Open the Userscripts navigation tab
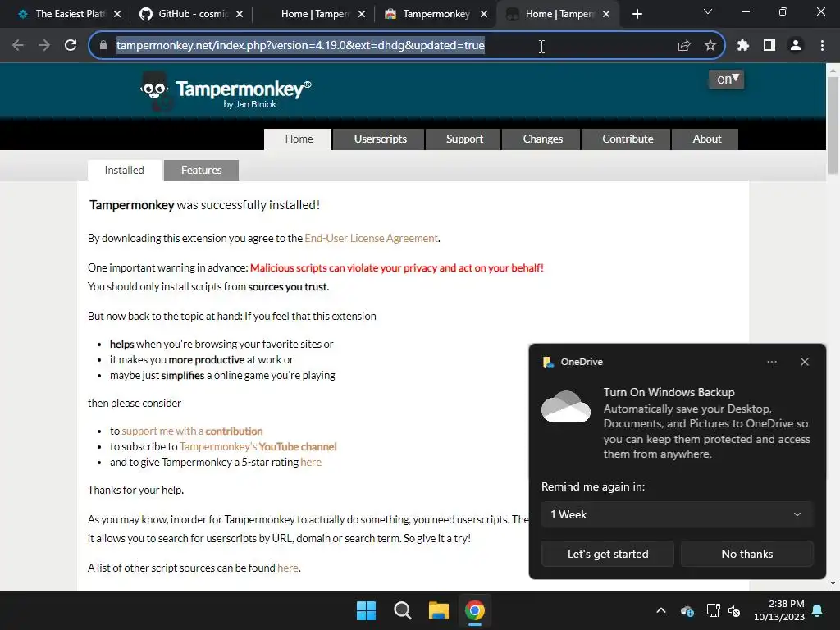This screenshot has height=630, width=840. pos(380,139)
